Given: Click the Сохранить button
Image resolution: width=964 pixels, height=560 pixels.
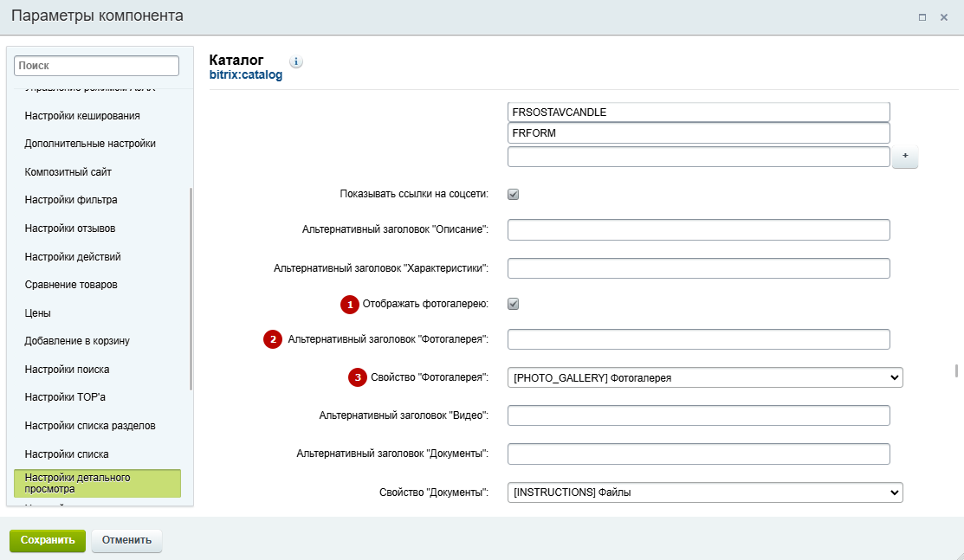Looking at the screenshot, I should coord(48,540).
